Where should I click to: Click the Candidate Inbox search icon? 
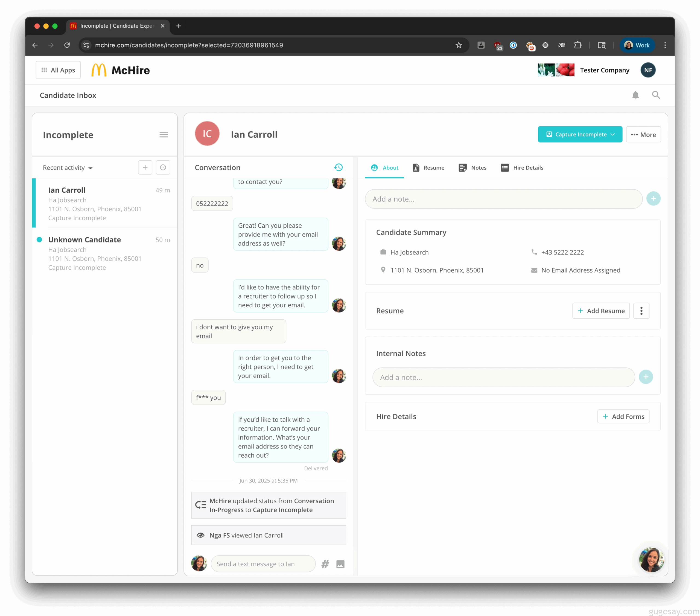click(x=655, y=95)
